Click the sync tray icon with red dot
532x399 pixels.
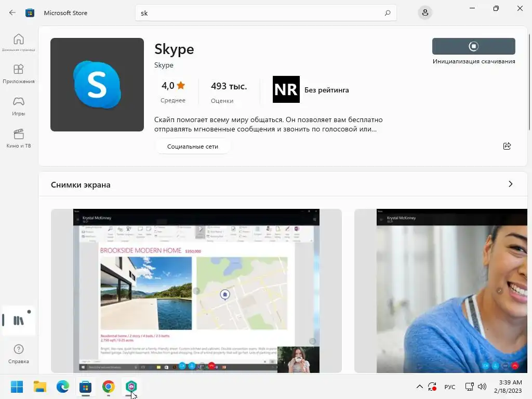(432, 387)
